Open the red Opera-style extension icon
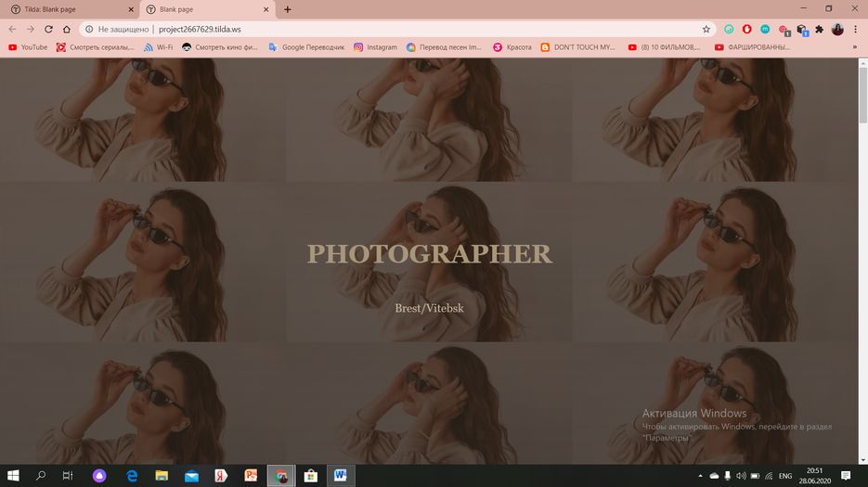This screenshot has height=487, width=868. (746, 30)
